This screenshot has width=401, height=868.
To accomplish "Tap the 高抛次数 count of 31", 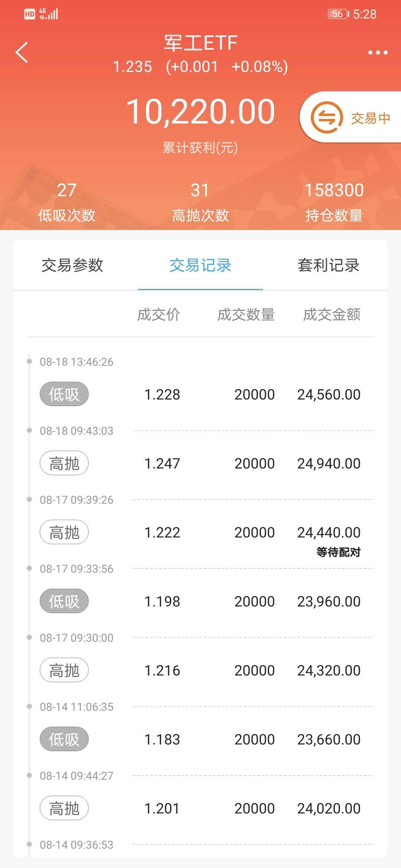I will (x=200, y=190).
